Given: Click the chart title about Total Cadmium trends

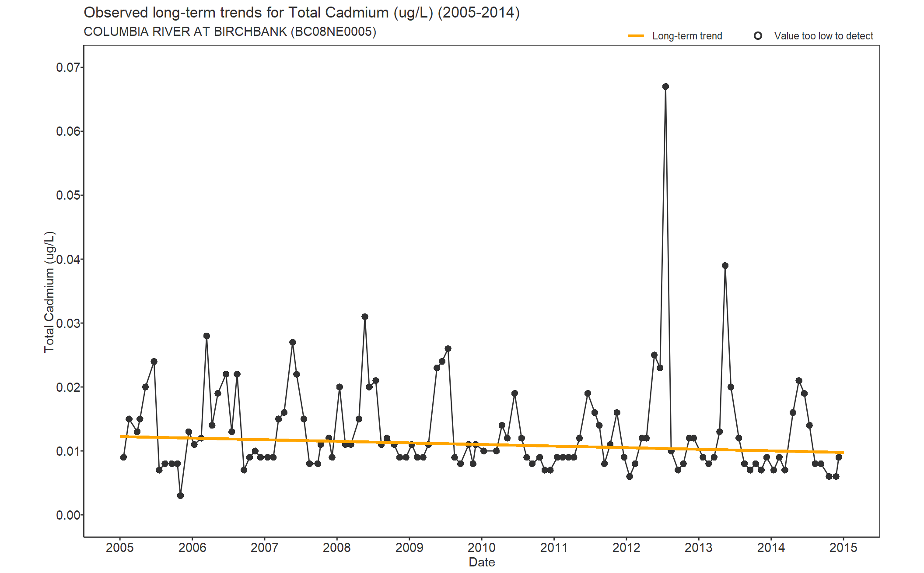Looking at the screenshot, I should (302, 13).
